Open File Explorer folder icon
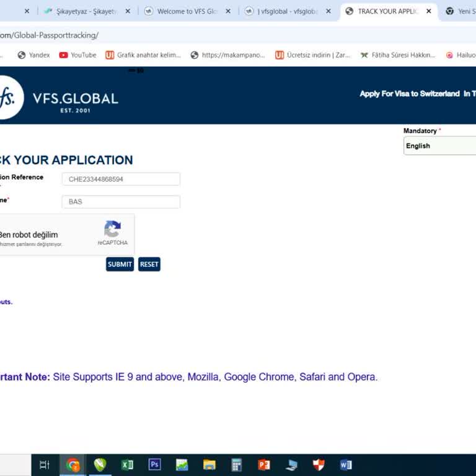 point(209,464)
